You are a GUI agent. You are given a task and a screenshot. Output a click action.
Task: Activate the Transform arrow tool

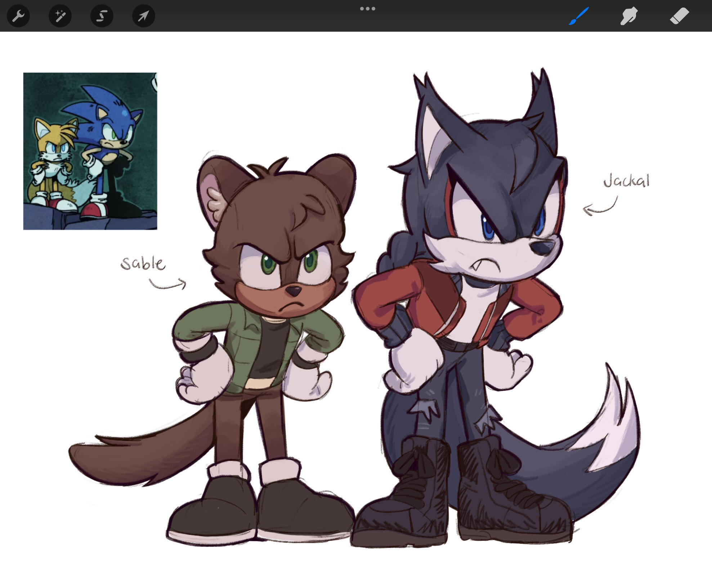coord(143,16)
